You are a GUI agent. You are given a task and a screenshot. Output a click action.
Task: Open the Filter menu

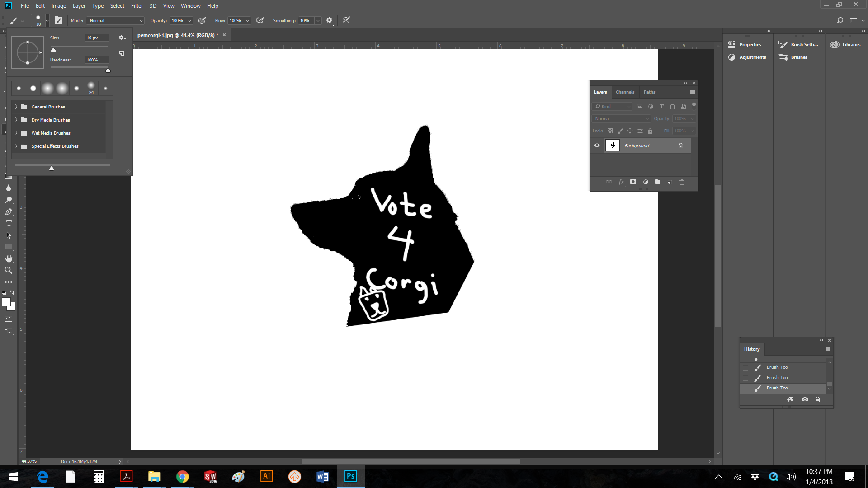pyautogui.click(x=137, y=6)
